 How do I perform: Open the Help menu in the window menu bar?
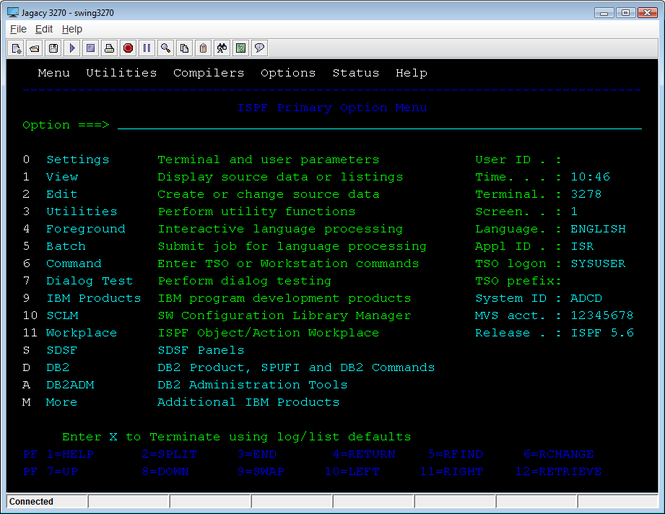(x=72, y=29)
